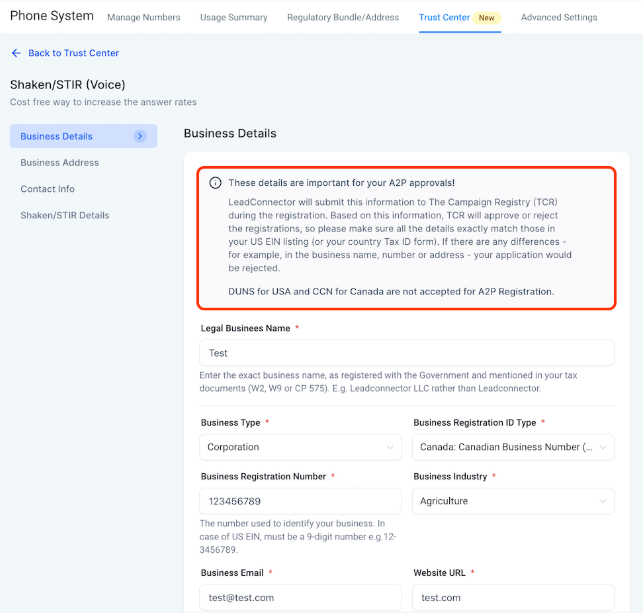The height and width of the screenshot is (613, 643).
Task: Click the back arrow icon beside Back to Trust Center
Action: 16,53
